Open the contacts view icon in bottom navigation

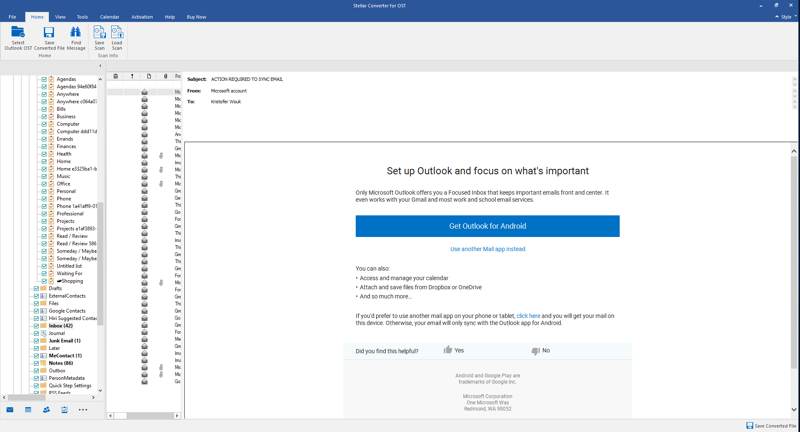tap(46, 409)
